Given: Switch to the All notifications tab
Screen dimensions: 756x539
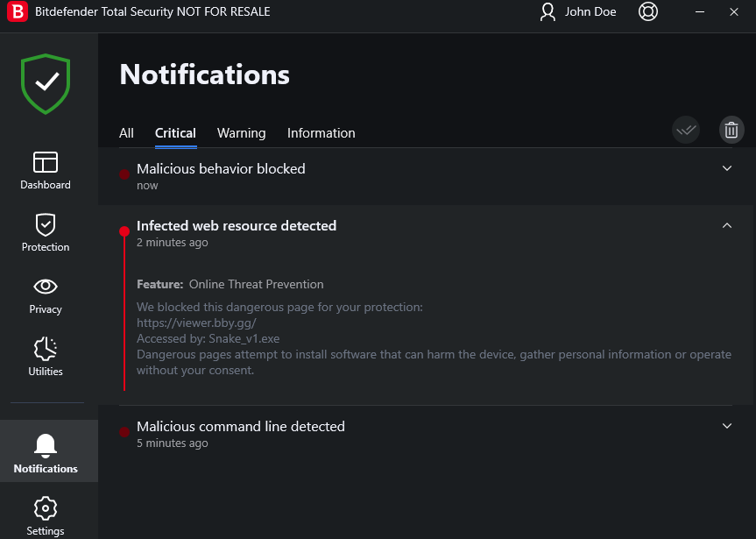Looking at the screenshot, I should [126, 133].
